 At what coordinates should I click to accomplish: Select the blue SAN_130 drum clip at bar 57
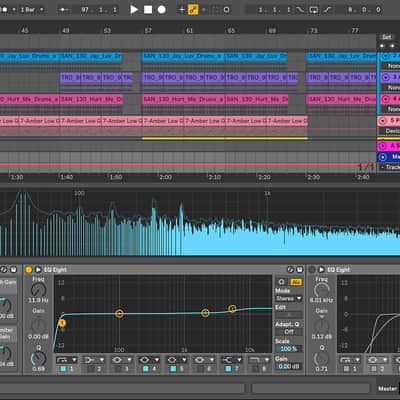point(183,56)
